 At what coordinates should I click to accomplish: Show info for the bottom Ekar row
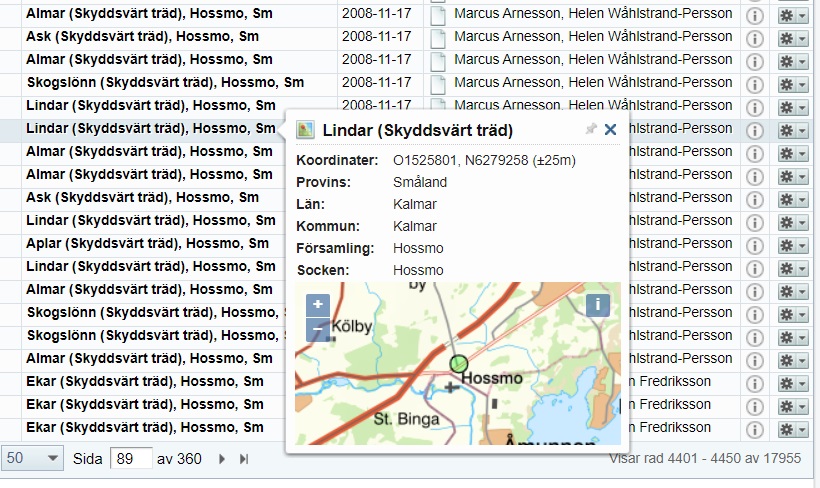click(x=755, y=428)
